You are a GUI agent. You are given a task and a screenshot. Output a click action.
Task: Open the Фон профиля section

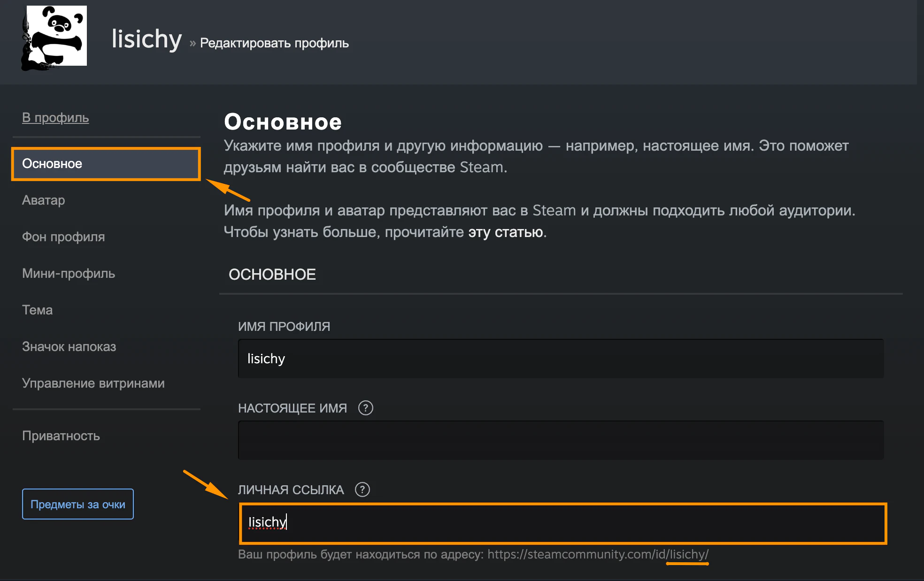coord(63,237)
